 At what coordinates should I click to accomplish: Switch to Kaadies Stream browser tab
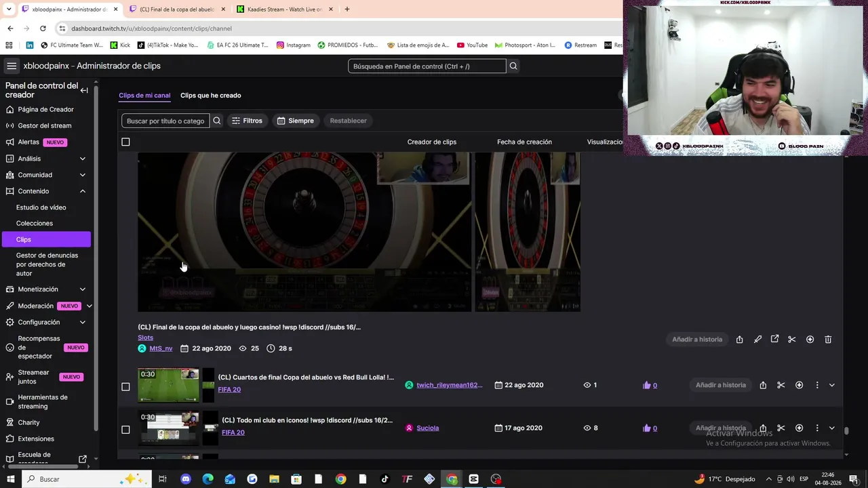click(285, 9)
